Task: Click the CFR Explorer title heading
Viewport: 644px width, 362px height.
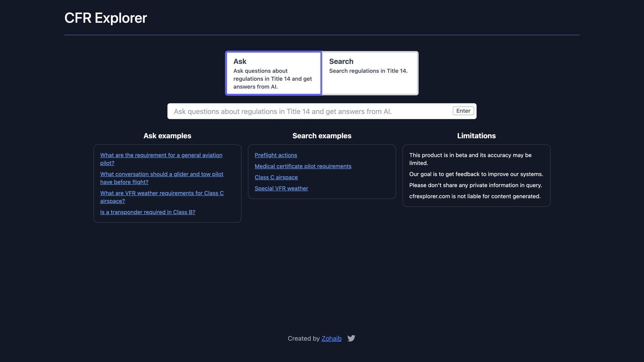Action: pyautogui.click(x=105, y=18)
